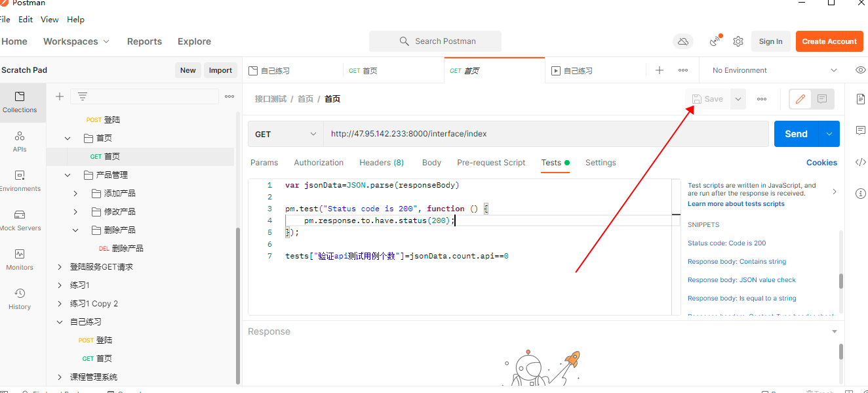Open the Collections sidebar panel
The height and width of the screenshot is (393, 868).
pyautogui.click(x=20, y=102)
